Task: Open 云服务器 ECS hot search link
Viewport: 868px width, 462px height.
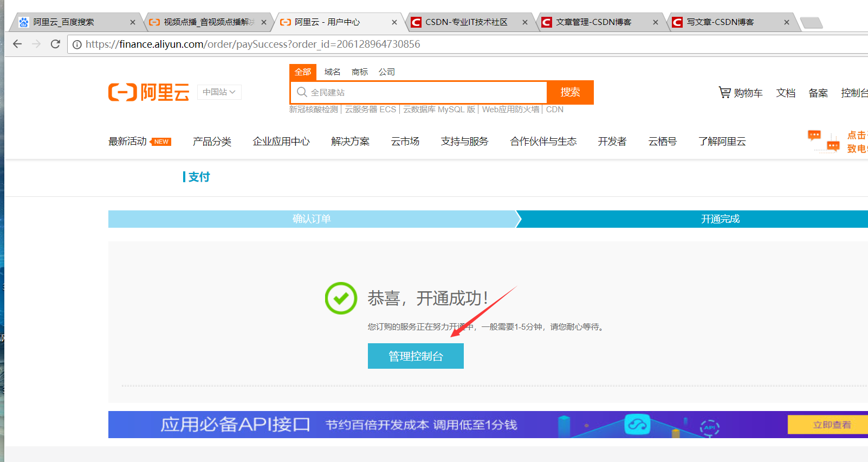Action: [371, 110]
